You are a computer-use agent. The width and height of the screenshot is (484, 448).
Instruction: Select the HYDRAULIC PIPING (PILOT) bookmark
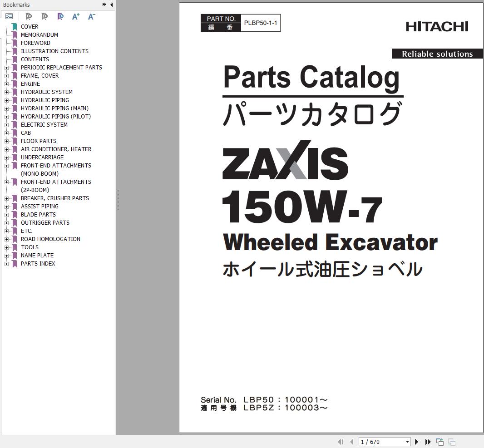click(x=56, y=117)
